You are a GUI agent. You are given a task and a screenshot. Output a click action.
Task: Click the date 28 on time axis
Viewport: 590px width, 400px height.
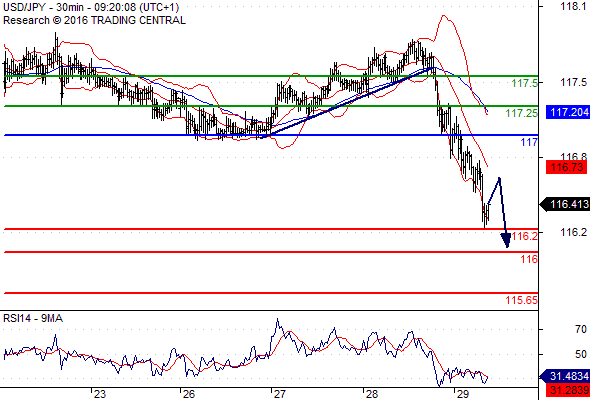[372, 394]
